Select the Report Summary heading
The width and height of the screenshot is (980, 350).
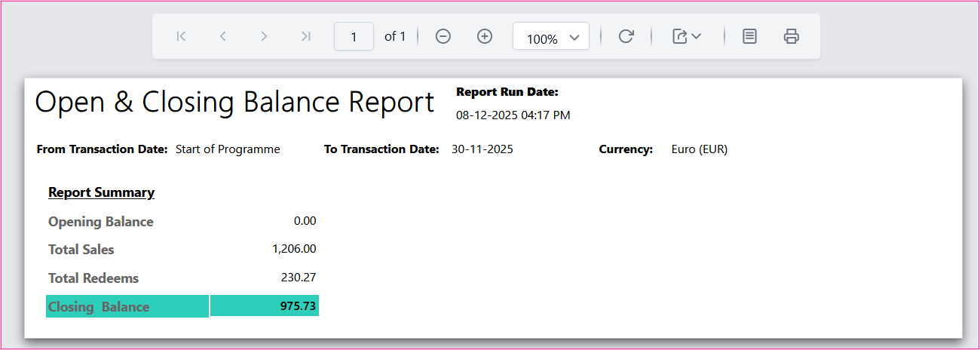pos(101,192)
